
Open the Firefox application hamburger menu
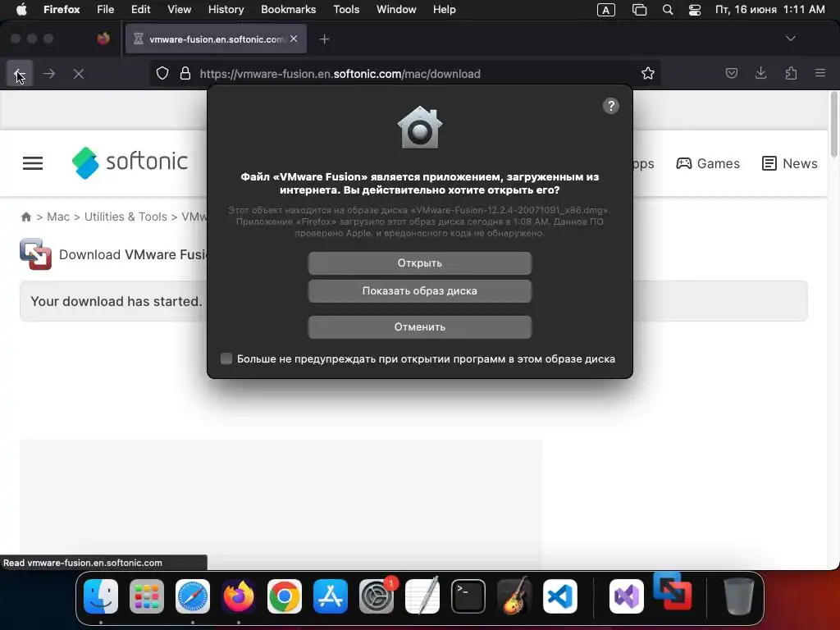820,73
